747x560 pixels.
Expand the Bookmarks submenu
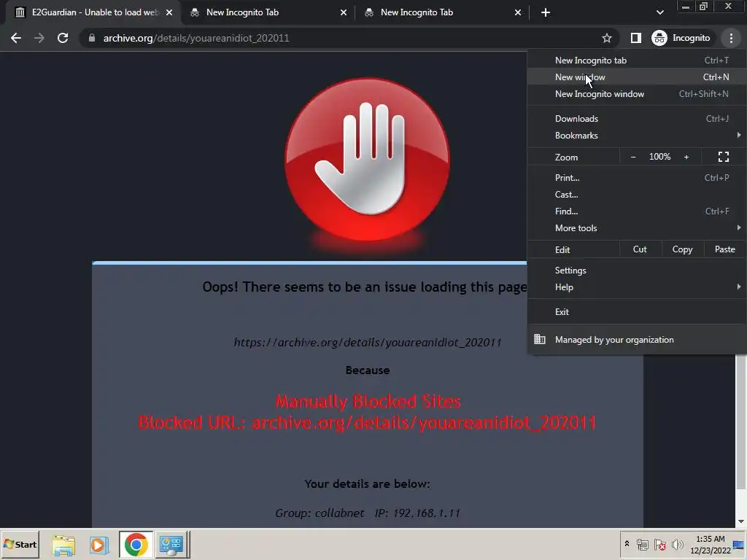tap(637, 136)
